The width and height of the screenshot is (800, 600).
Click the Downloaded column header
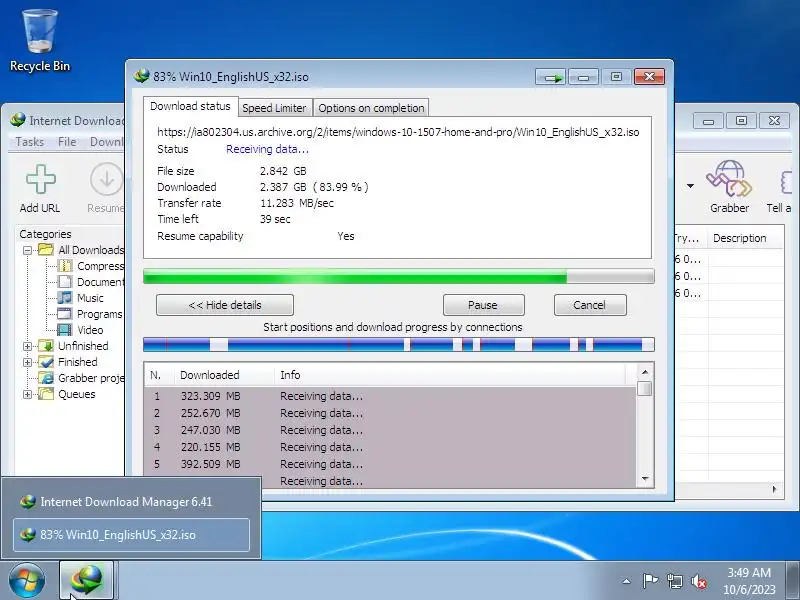click(x=224, y=375)
